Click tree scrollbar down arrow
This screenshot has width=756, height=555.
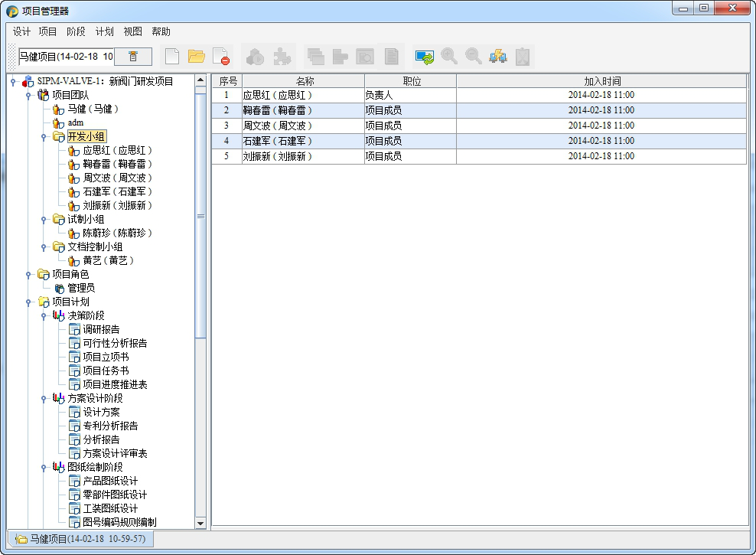(x=200, y=523)
